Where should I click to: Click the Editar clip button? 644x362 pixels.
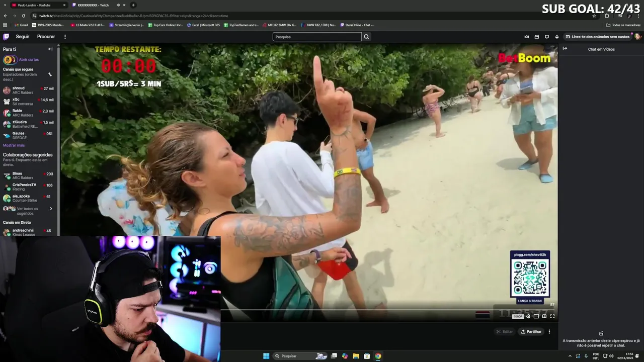[x=505, y=332]
